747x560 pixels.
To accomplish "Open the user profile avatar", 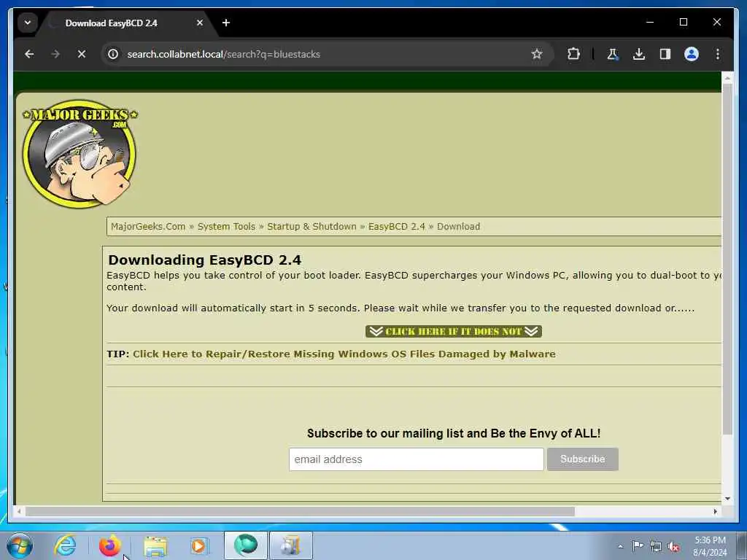I will point(692,54).
